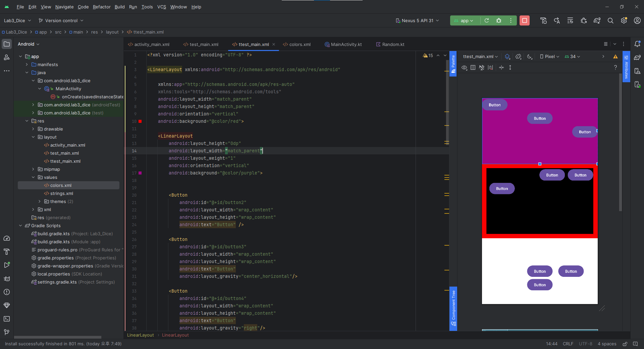Stop the running app with the red button

[525, 20]
